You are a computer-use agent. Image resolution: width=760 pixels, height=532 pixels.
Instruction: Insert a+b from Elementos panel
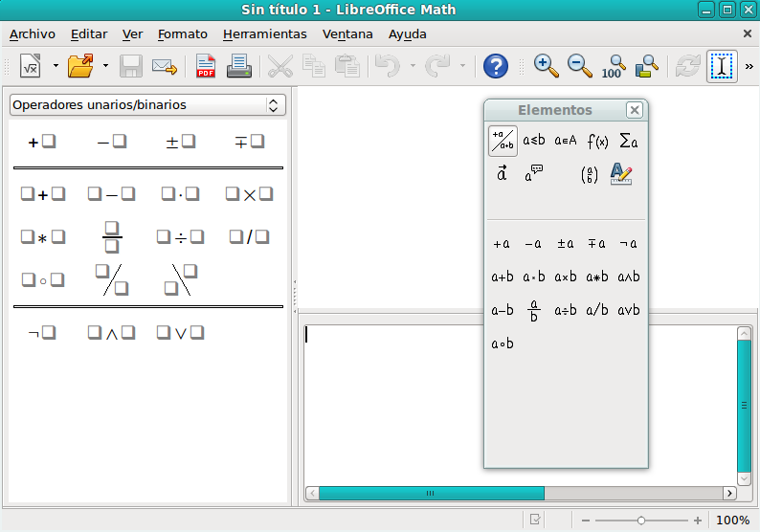503,277
